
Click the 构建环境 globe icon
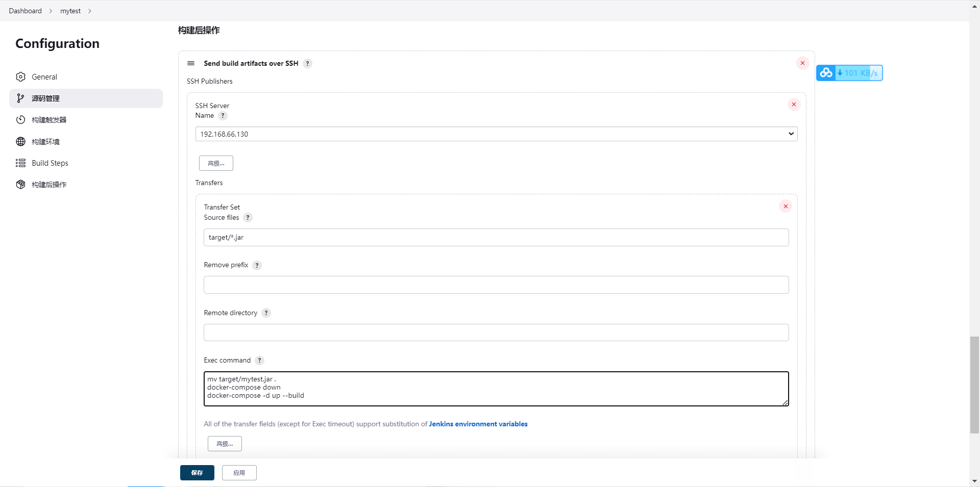click(x=20, y=142)
